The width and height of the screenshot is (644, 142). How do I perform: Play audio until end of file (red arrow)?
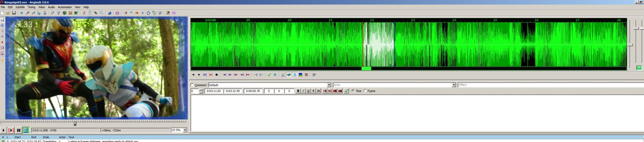pos(247,75)
